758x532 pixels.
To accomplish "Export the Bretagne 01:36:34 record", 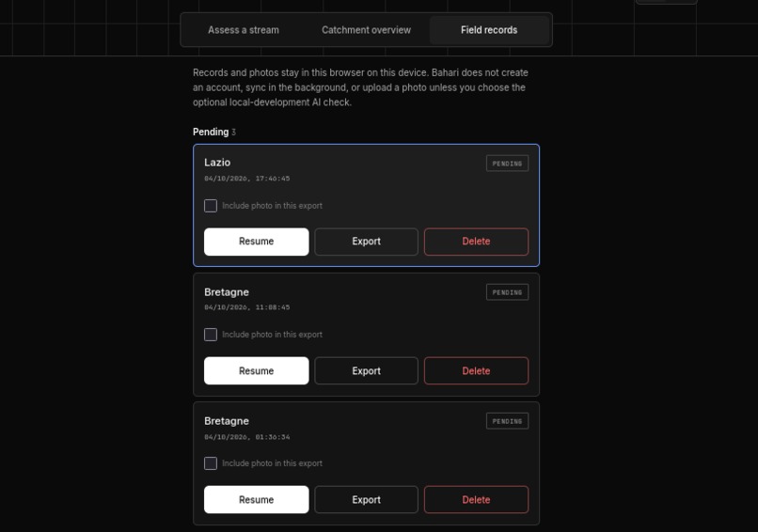I will [x=366, y=500].
